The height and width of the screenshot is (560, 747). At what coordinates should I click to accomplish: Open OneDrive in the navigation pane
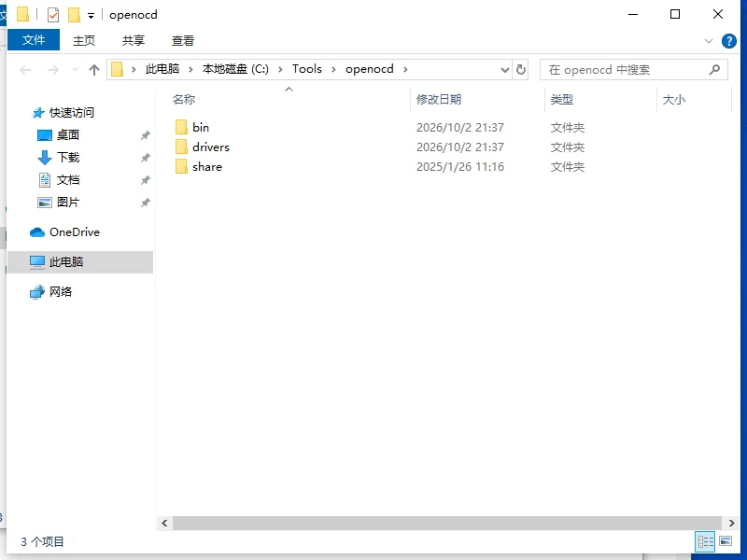75,232
